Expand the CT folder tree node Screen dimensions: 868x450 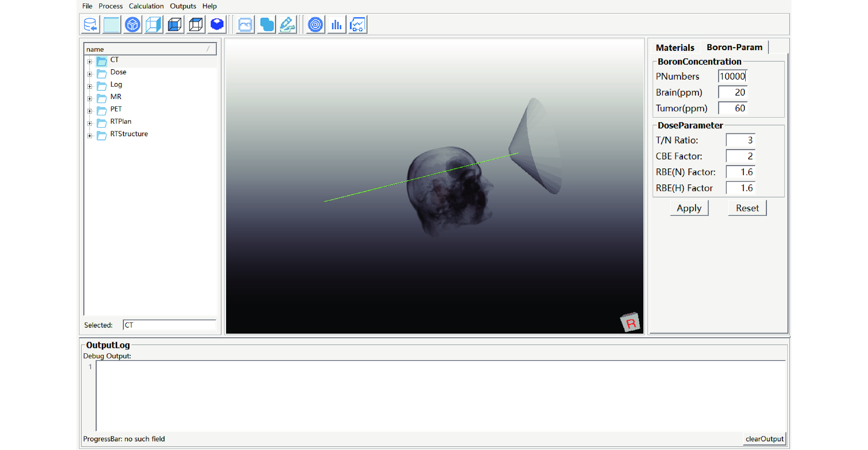[x=90, y=61]
